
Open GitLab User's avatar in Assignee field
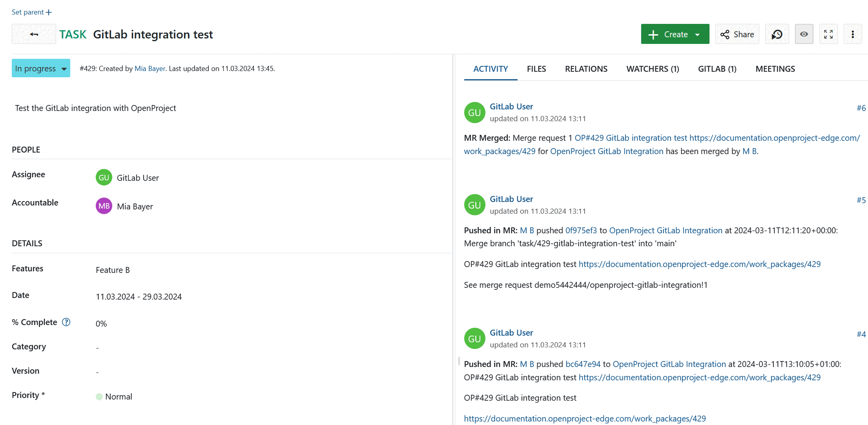pyautogui.click(x=104, y=177)
